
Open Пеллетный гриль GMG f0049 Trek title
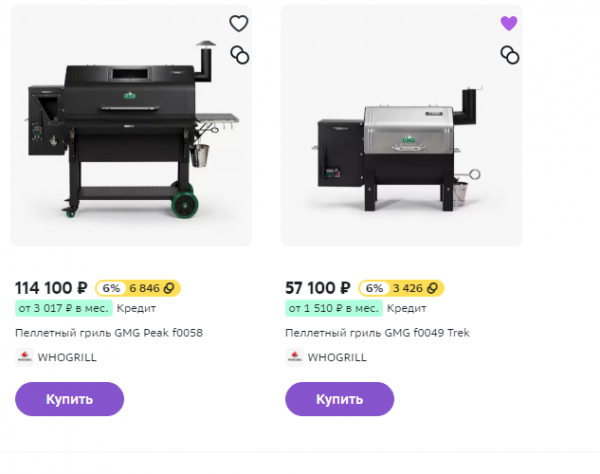click(377, 333)
